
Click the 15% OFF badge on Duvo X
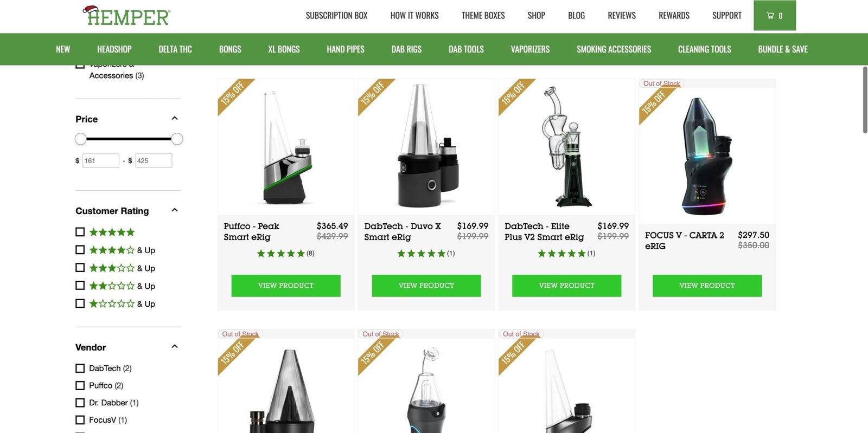tap(373, 93)
